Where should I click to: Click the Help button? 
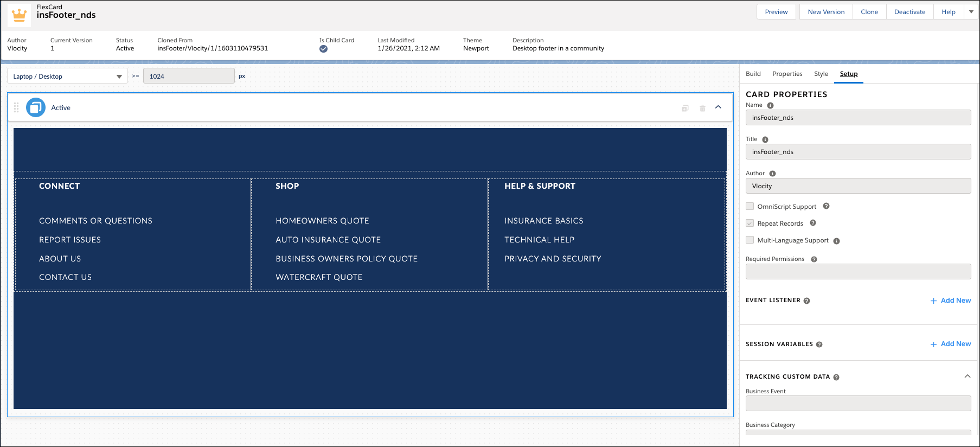tap(949, 12)
